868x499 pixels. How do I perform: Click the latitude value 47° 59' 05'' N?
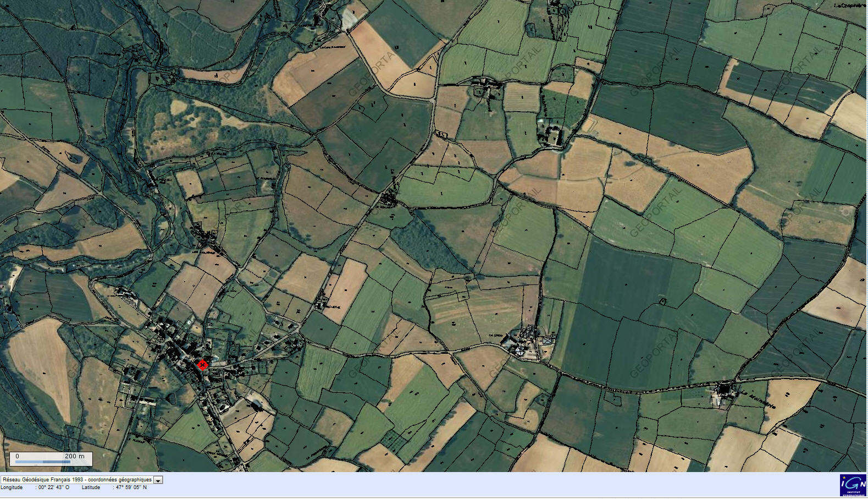pyautogui.click(x=130, y=487)
